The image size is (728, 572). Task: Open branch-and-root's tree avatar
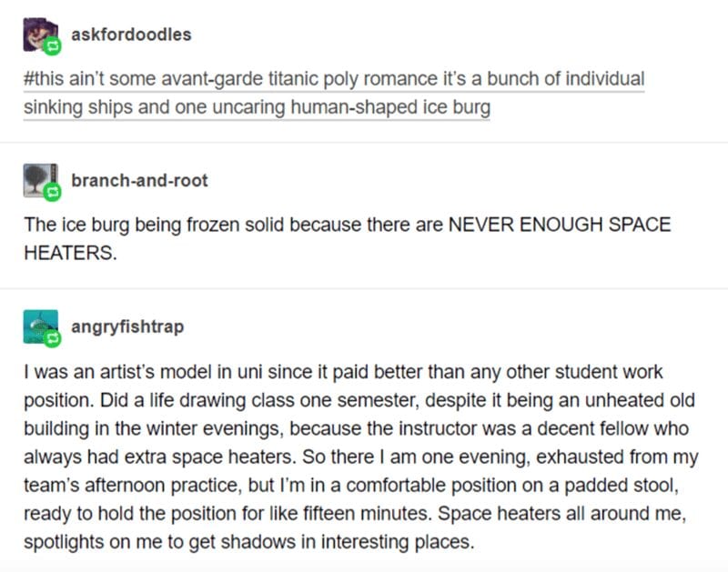[41, 180]
